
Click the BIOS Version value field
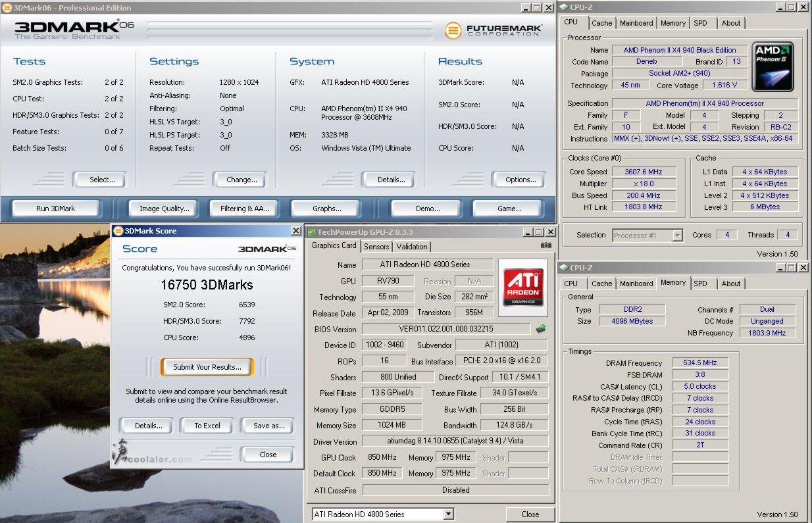[446, 329]
